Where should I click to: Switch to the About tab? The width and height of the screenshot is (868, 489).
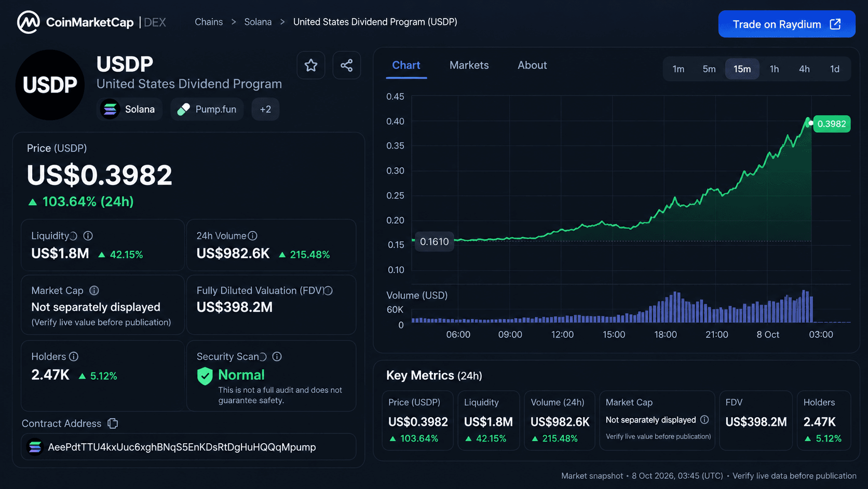click(532, 65)
